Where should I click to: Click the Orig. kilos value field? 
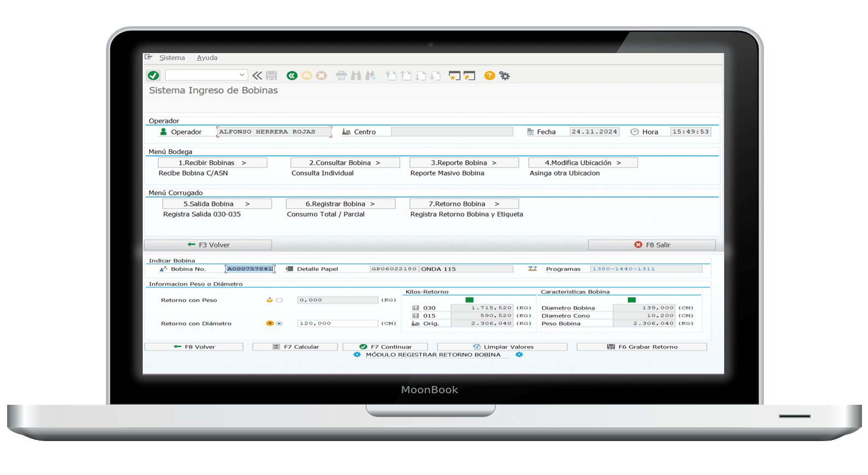tap(482, 323)
